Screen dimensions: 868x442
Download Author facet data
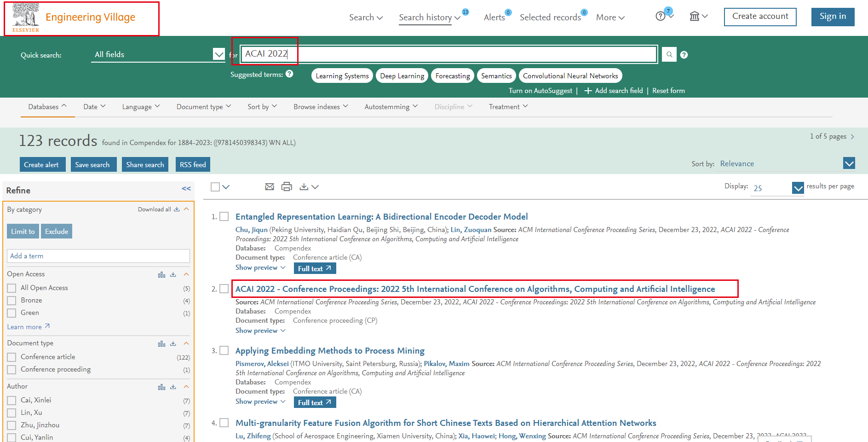173,387
